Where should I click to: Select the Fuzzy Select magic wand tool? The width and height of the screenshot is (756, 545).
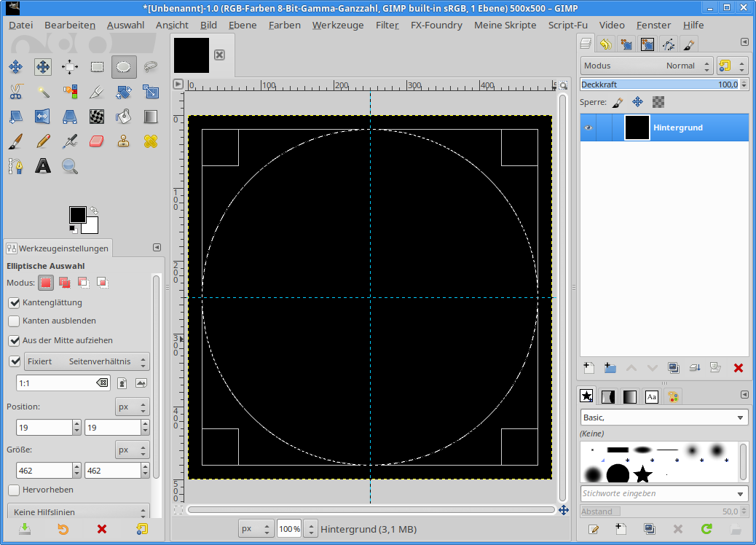(42, 92)
